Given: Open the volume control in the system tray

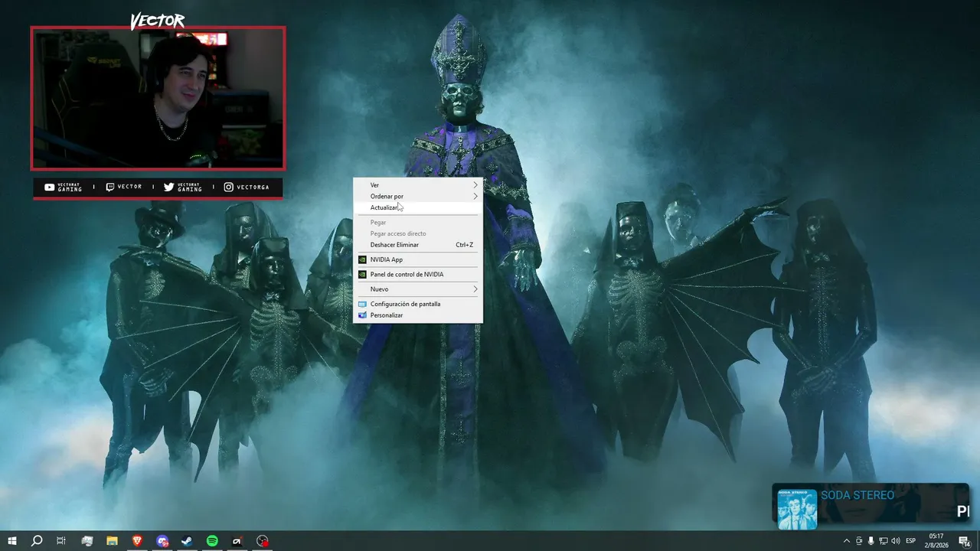Looking at the screenshot, I should click(896, 541).
